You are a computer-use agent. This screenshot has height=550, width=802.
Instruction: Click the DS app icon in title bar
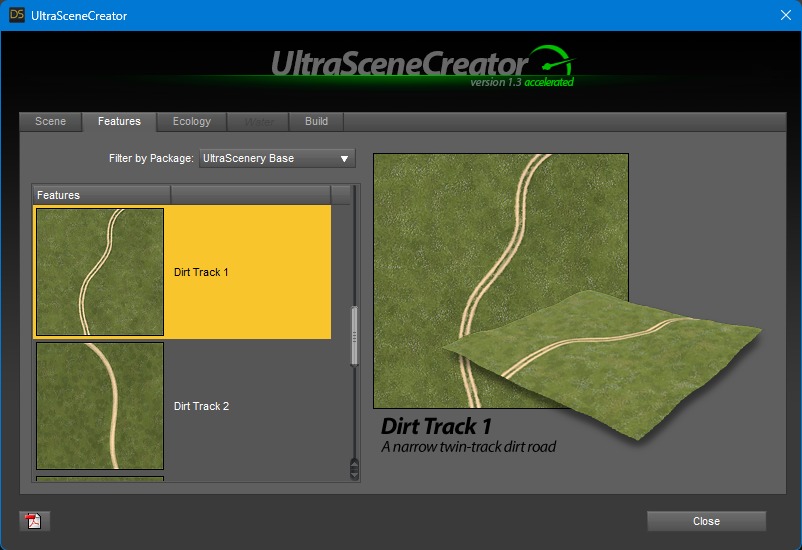click(x=16, y=15)
